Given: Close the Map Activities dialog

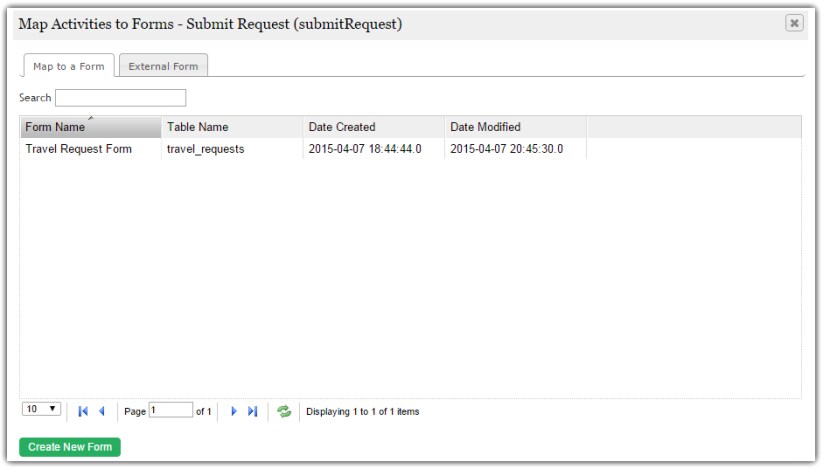Looking at the screenshot, I should (794, 23).
